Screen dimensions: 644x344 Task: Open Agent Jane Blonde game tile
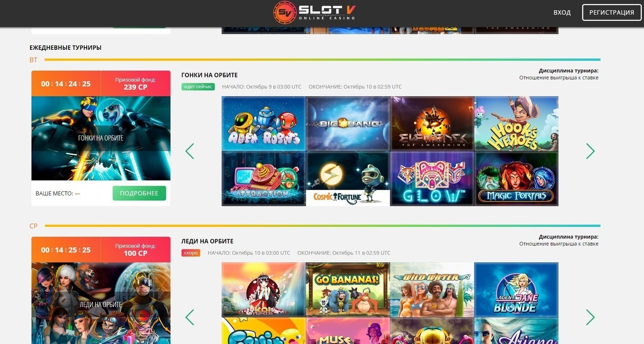[516, 290]
